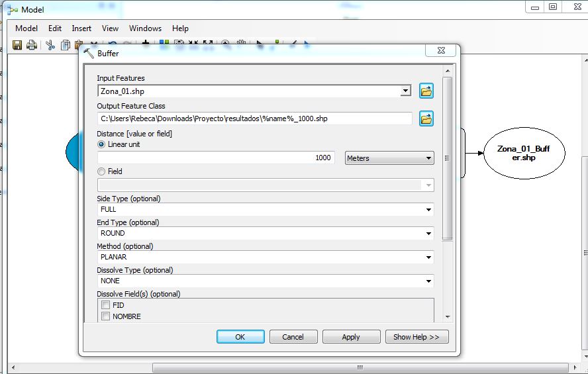Click the Cut scissors icon

tap(50, 45)
